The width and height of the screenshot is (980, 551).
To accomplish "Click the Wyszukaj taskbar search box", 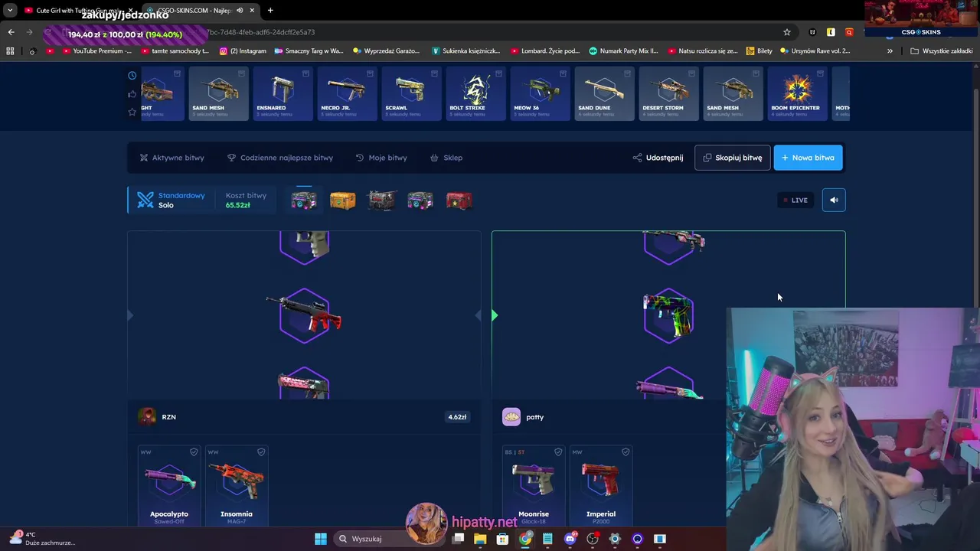I will pyautogui.click(x=390, y=539).
